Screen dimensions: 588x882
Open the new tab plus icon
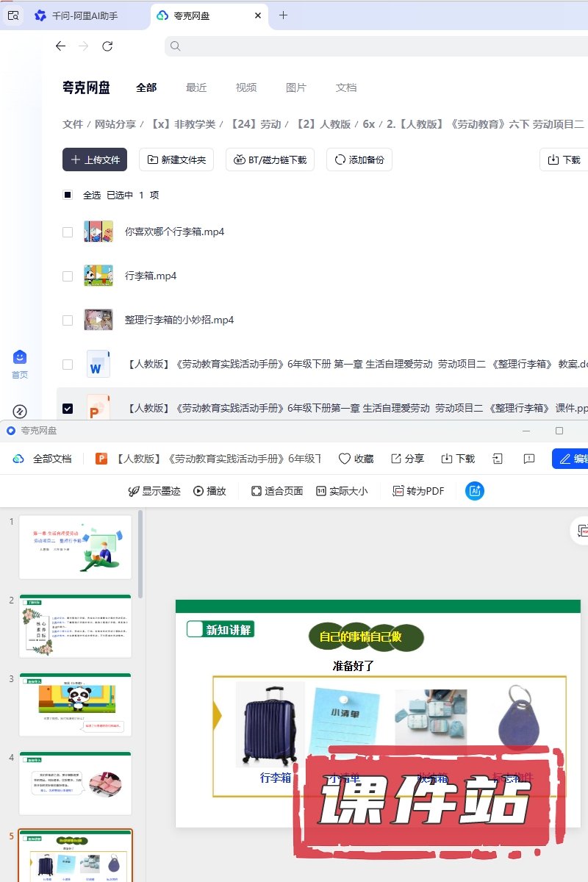pyautogui.click(x=284, y=15)
